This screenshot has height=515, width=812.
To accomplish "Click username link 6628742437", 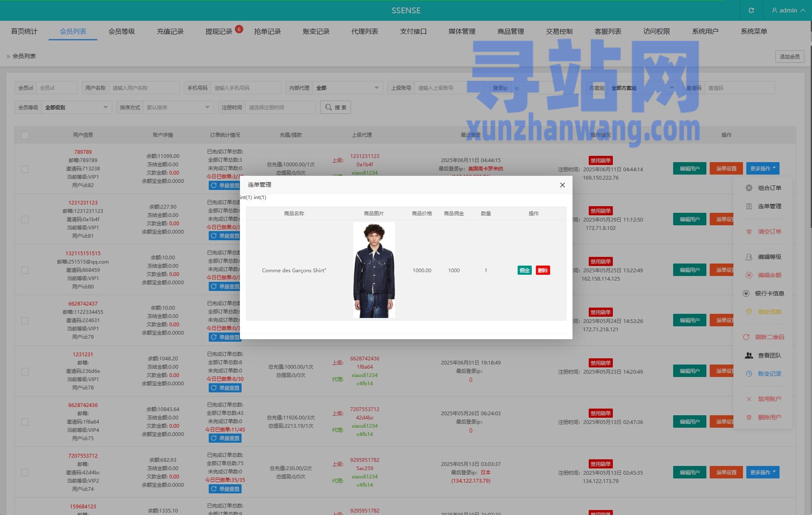I will click(x=83, y=304).
